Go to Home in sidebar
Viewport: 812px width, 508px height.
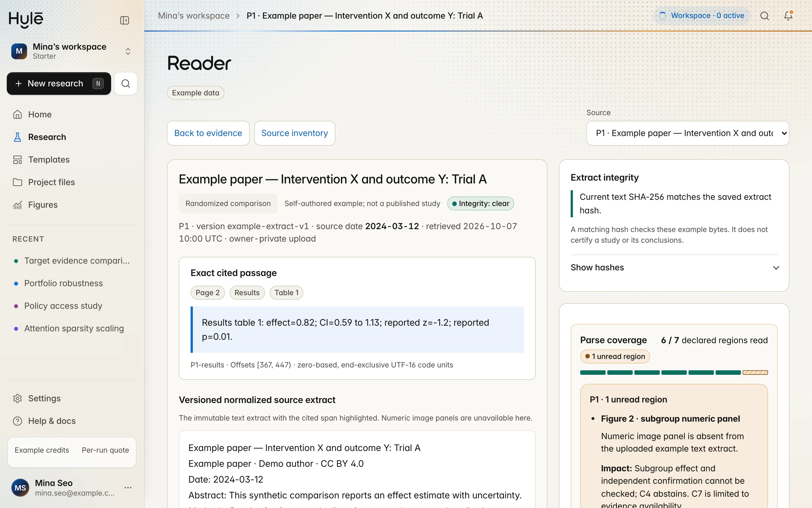[x=72, y=115]
